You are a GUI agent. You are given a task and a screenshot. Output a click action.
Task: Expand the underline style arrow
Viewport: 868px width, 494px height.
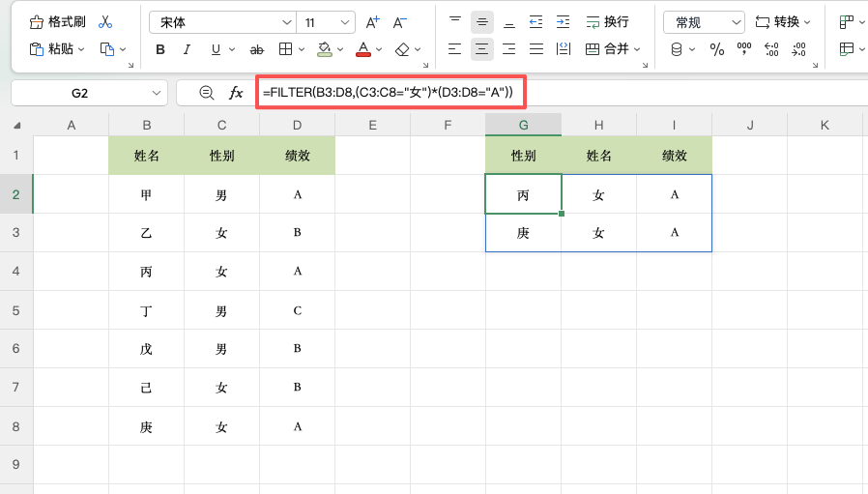[x=232, y=49]
